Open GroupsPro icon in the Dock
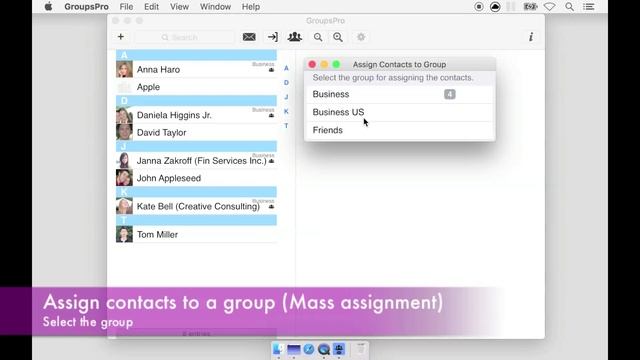This screenshot has height=360, width=640. pos(339,349)
